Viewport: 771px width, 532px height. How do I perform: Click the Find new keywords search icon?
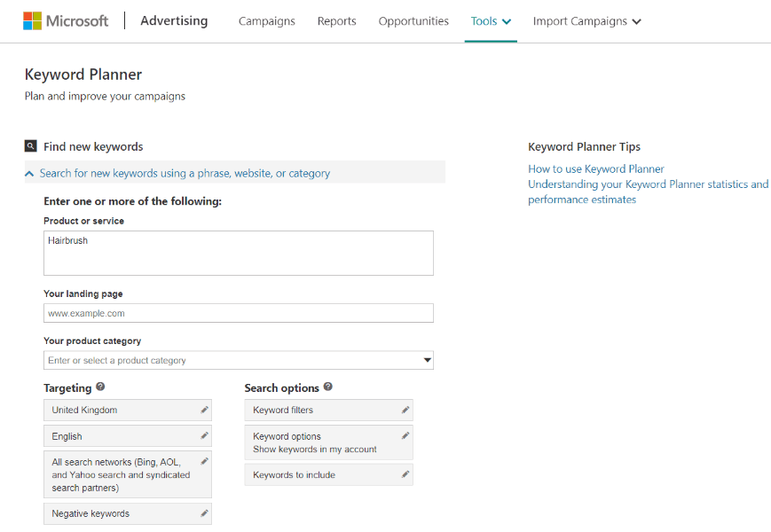pos(30,146)
